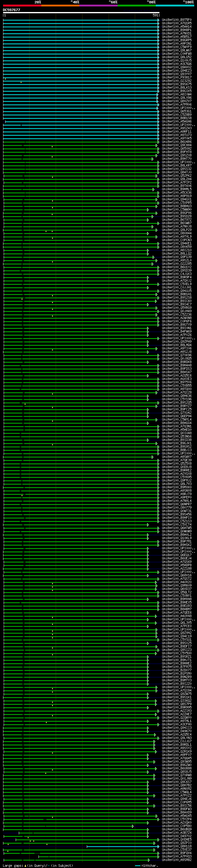Screen dimensions: 197x868
Task: Select the last hit UniRef100_A9SM82
Action: pyautogui.click(x=177, y=860)
